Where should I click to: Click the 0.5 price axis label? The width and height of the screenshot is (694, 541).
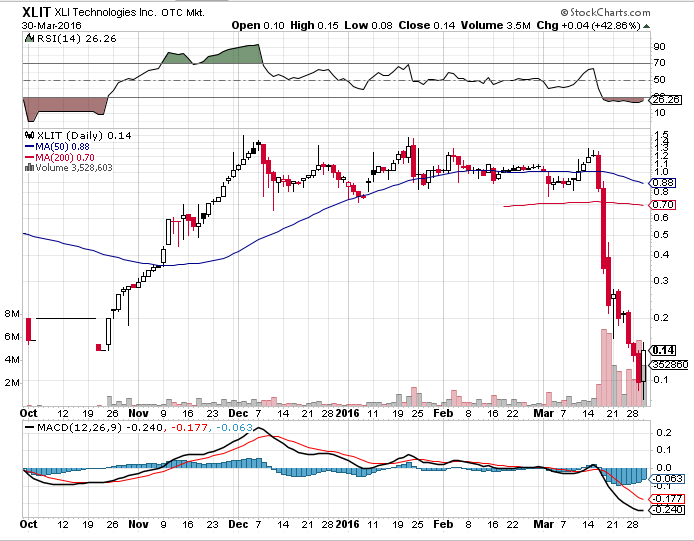pos(661,235)
